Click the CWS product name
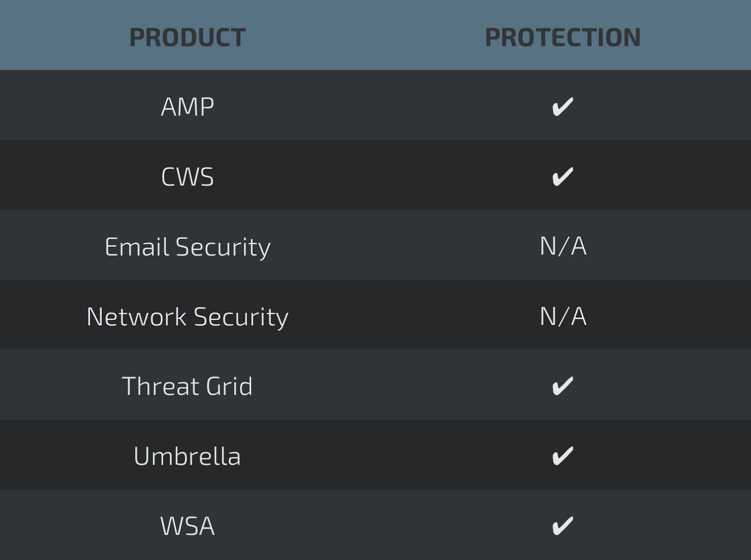 pos(187,177)
